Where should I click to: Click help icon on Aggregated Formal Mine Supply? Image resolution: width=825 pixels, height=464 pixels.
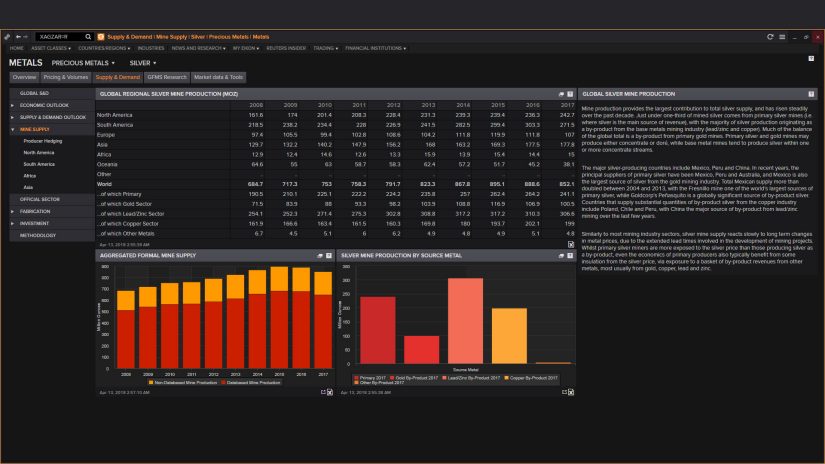(329, 256)
